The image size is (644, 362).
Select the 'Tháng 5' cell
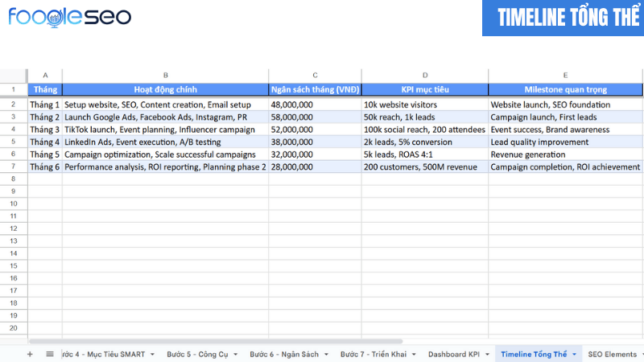(45, 154)
